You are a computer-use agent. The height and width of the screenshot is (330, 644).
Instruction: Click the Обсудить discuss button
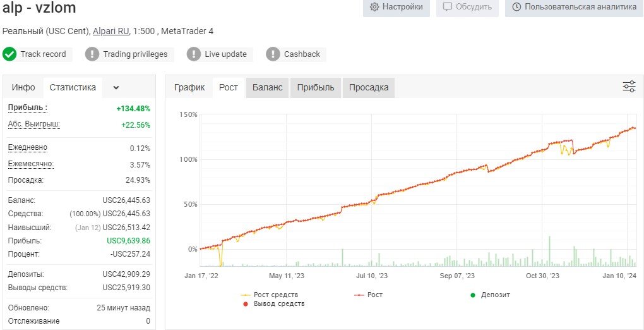tap(467, 7)
